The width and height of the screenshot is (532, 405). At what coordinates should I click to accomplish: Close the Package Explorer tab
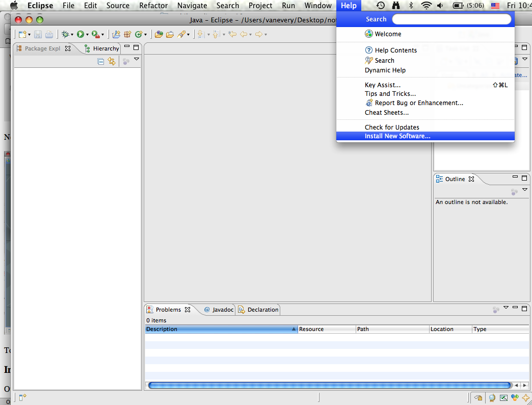(68, 48)
